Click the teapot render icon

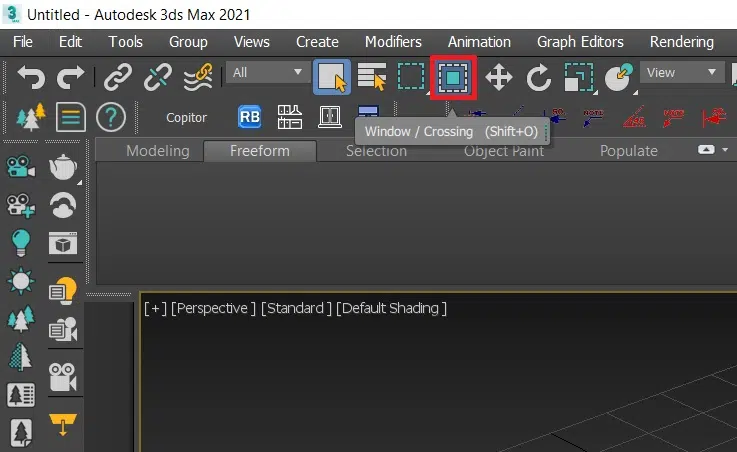[x=64, y=167]
